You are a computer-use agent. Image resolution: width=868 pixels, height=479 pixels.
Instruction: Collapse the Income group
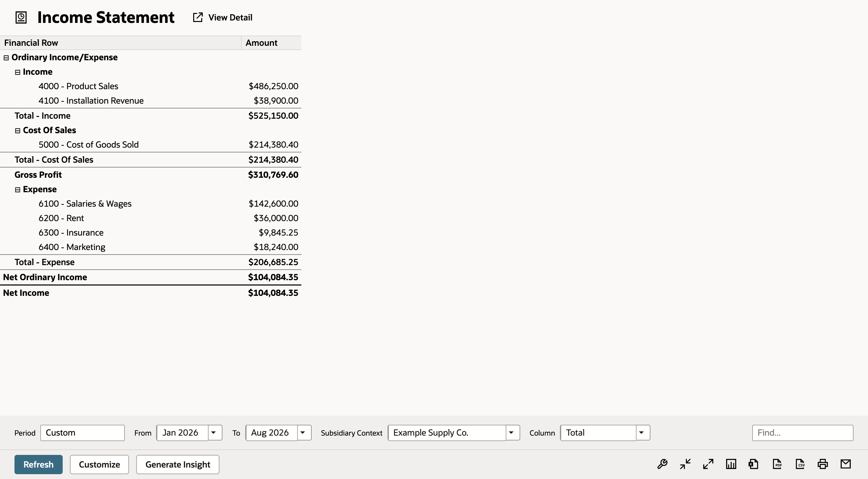click(x=17, y=72)
